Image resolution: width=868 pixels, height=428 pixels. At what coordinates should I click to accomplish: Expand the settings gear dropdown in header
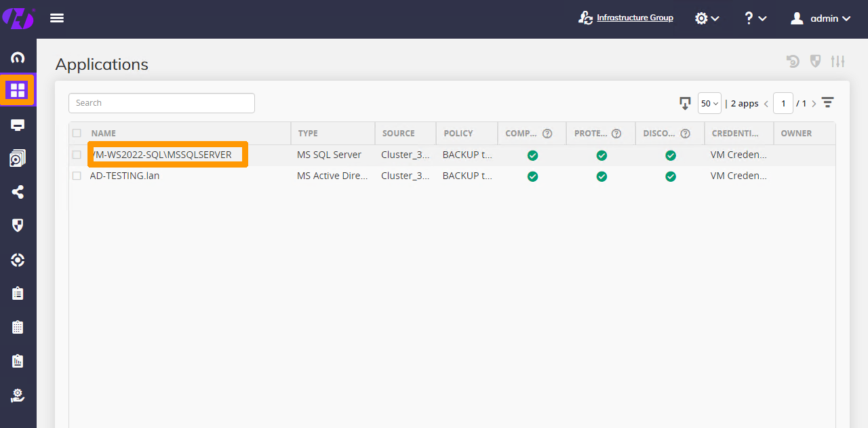(x=707, y=18)
